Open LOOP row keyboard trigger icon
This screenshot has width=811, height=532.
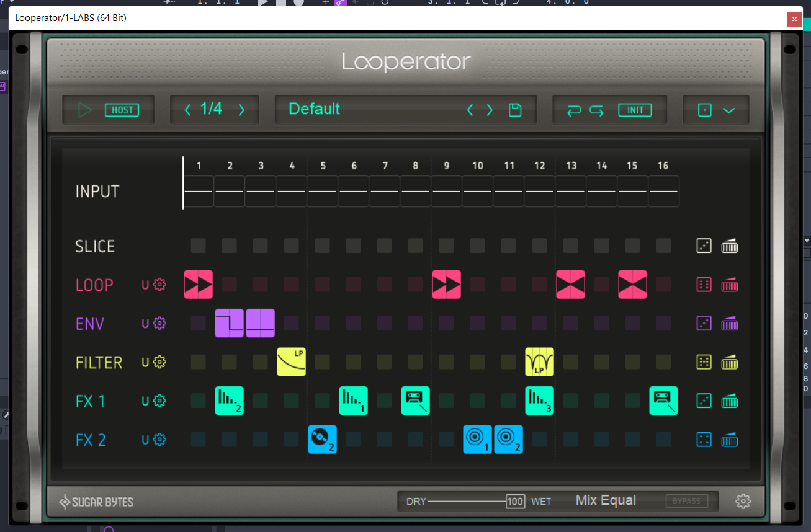[729, 285]
